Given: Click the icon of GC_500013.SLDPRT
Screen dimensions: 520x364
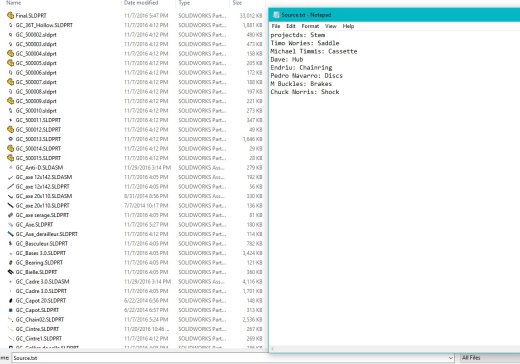Looking at the screenshot, I should (10, 139).
